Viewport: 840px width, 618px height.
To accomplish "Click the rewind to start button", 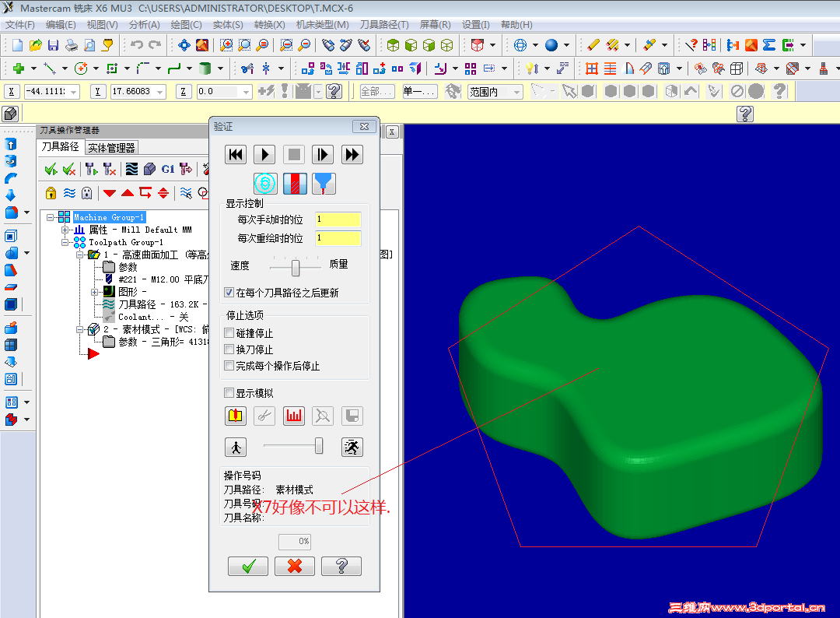I will [236, 155].
